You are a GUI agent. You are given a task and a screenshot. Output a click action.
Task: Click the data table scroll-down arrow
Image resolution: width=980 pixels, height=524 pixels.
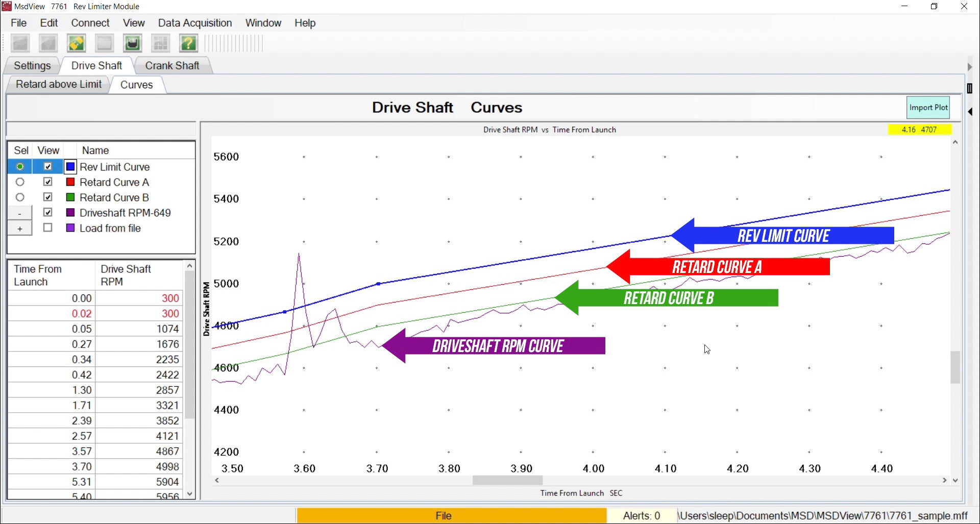190,493
